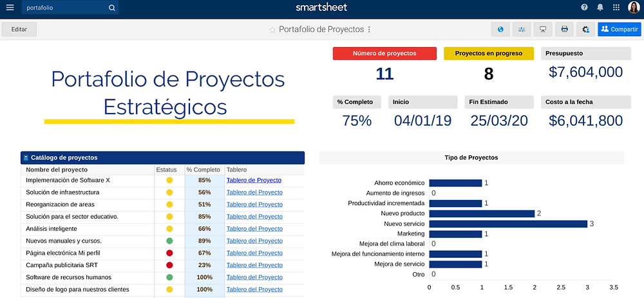Click the Compartir share button
644x298 pixels.
coord(620,29)
